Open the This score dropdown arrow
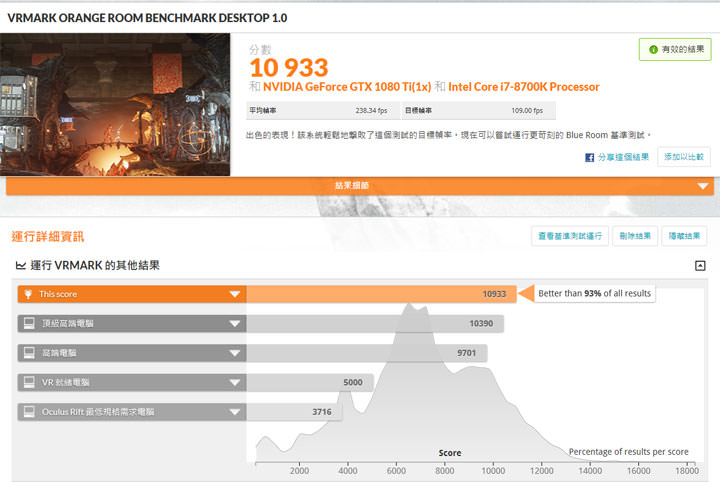Viewport: 720px width, 483px height. point(234,294)
